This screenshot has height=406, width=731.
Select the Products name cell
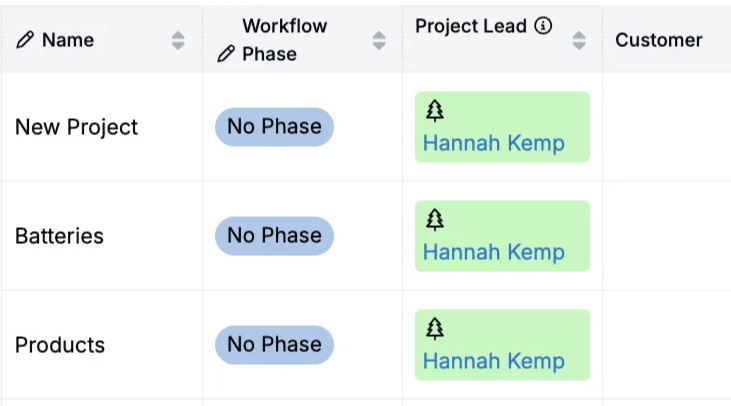click(x=60, y=346)
